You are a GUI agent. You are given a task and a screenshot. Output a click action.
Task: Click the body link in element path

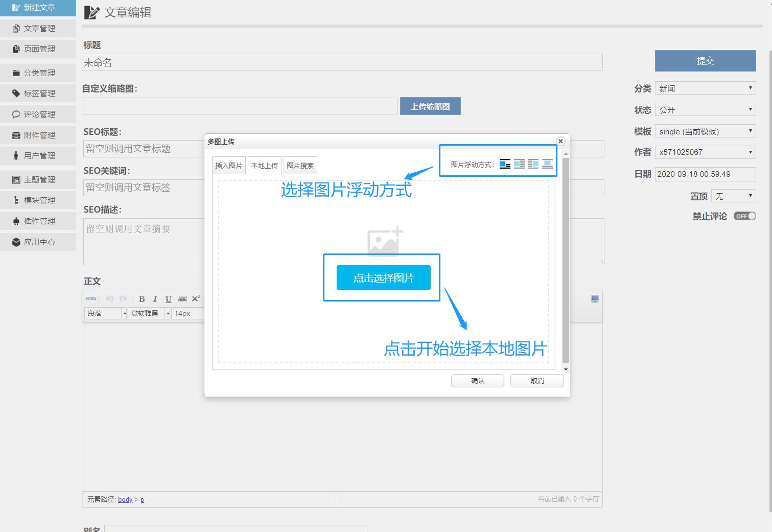[125, 499]
